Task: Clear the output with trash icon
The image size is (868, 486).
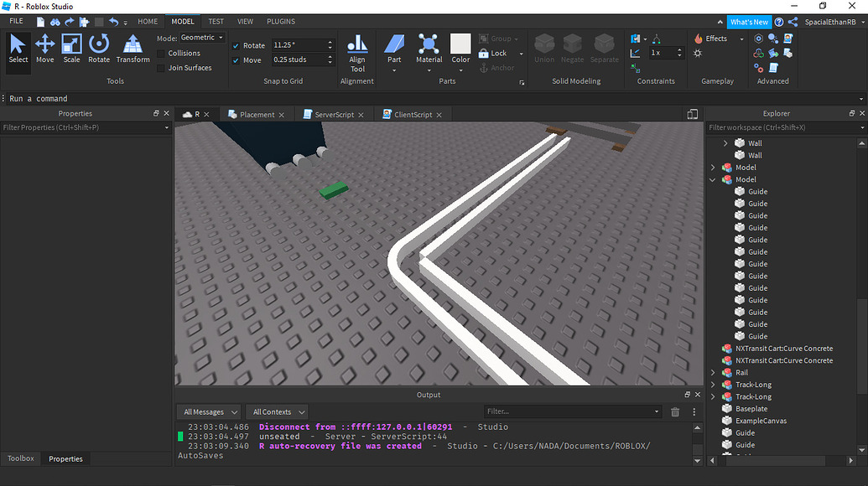Action: click(675, 412)
